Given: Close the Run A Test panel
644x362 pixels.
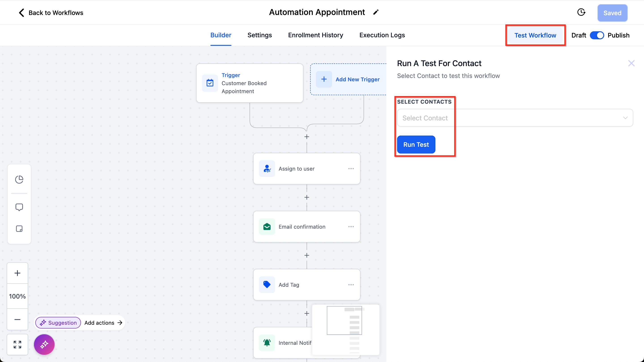Looking at the screenshot, I should coord(631,63).
